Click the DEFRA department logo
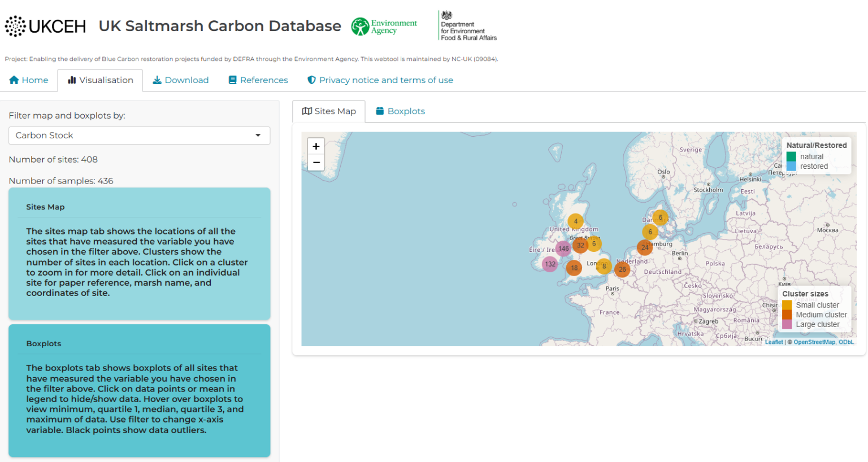Image resolution: width=868 pixels, height=462 pixels. pos(468,26)
